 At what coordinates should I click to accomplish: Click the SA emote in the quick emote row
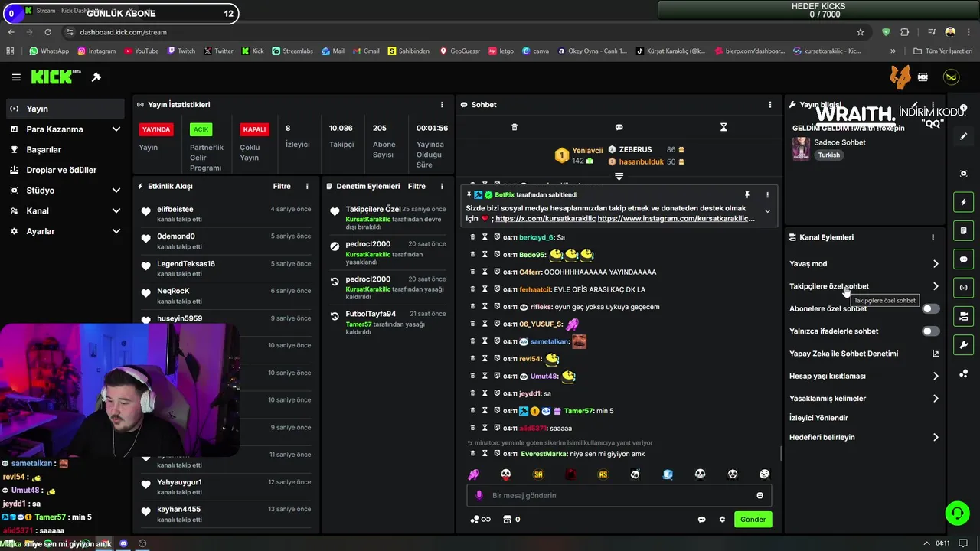(x=538, y=474)
